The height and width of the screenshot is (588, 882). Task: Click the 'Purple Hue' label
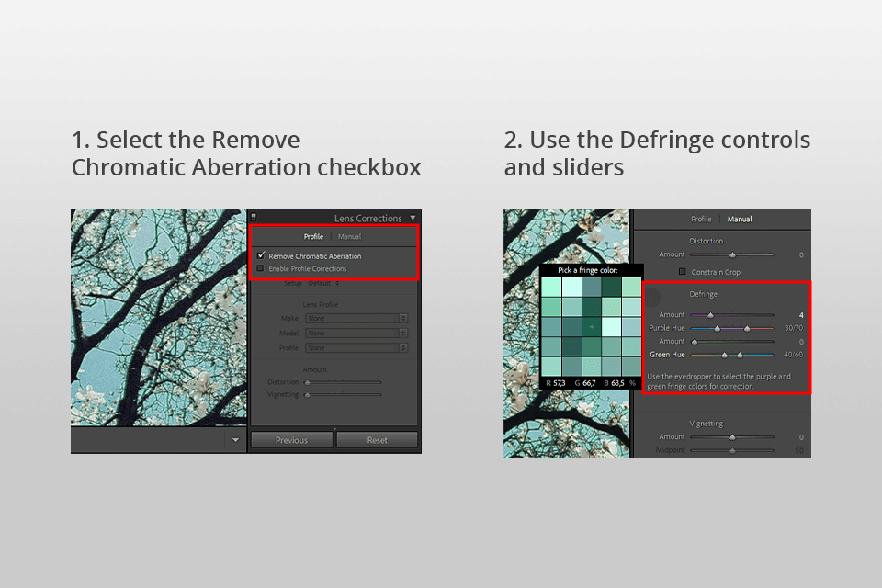click(x=667, y=328)
